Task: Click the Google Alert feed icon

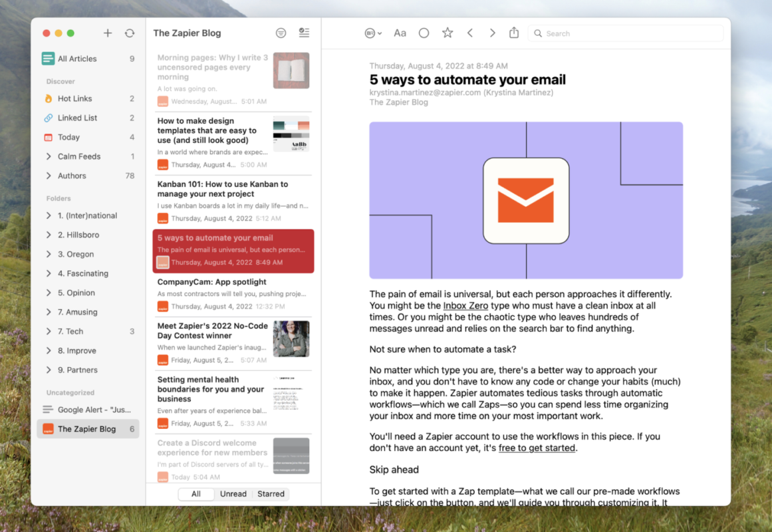Action: click(48, 410)
